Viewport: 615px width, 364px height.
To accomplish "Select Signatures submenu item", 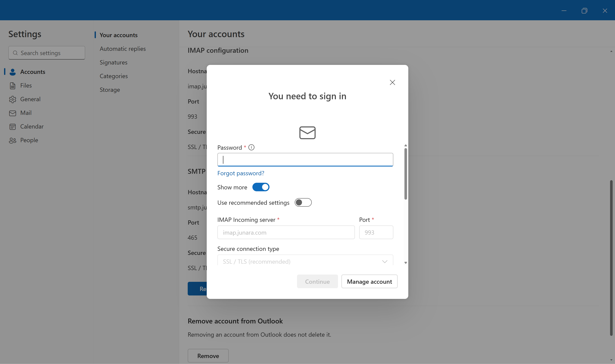I will click(113, 63).
